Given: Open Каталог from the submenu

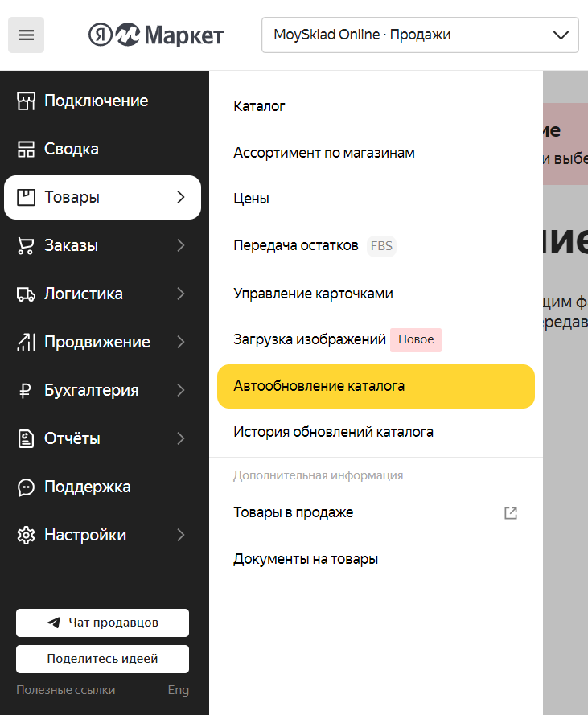Looking at the screenshot, I should click(259, 106).
